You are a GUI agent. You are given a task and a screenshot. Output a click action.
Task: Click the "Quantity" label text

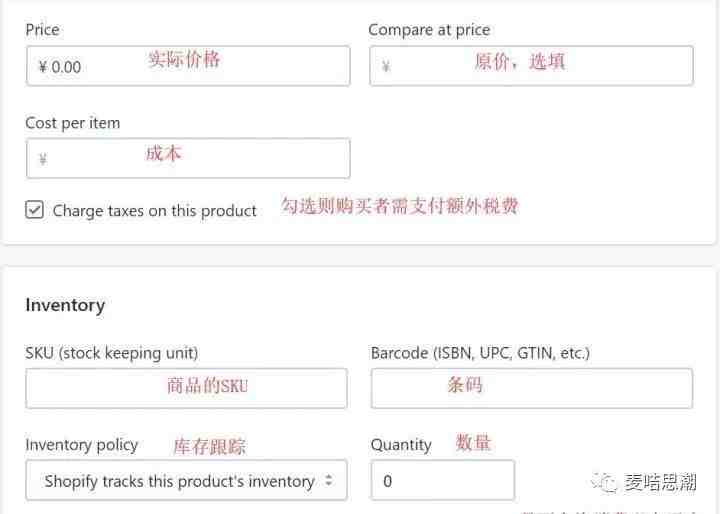401,445
